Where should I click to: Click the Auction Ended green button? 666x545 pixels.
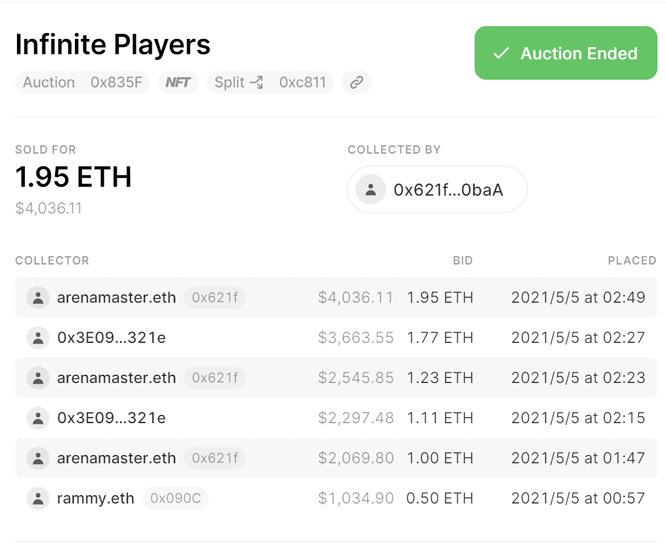coord(565,53)
